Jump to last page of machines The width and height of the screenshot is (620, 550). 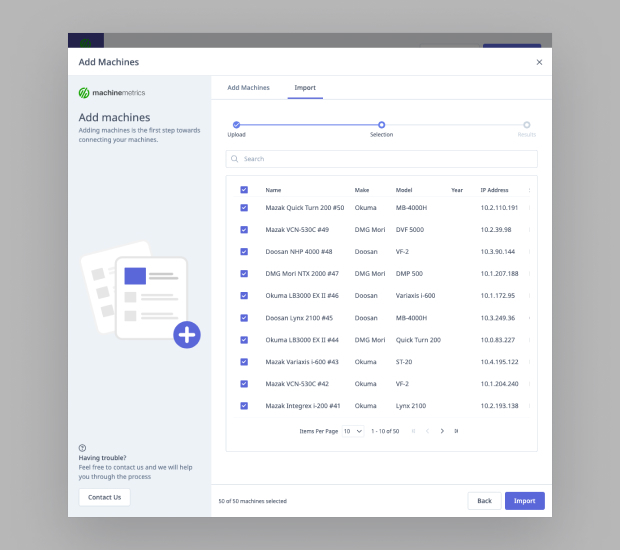point(456,431)
